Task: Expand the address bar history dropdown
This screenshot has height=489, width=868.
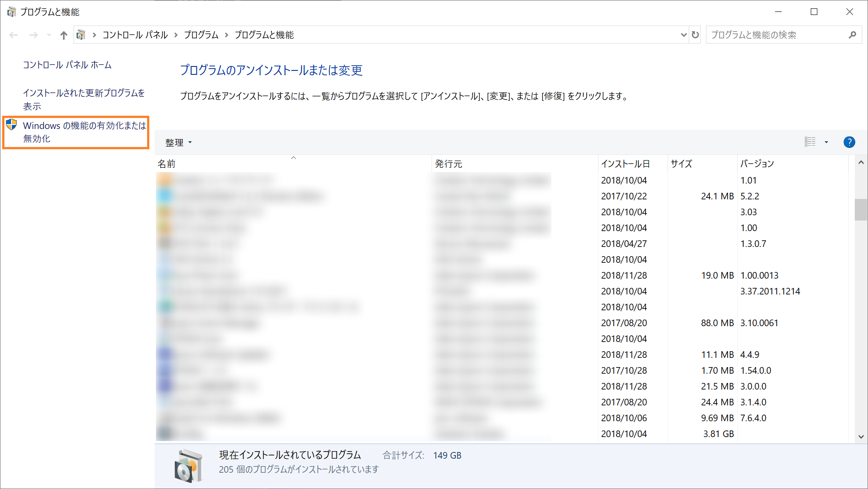Action: point(683,35)
